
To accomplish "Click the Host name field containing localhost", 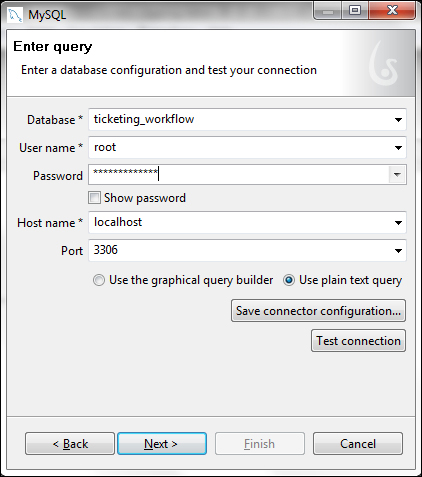I will click(x=240, y=222).
